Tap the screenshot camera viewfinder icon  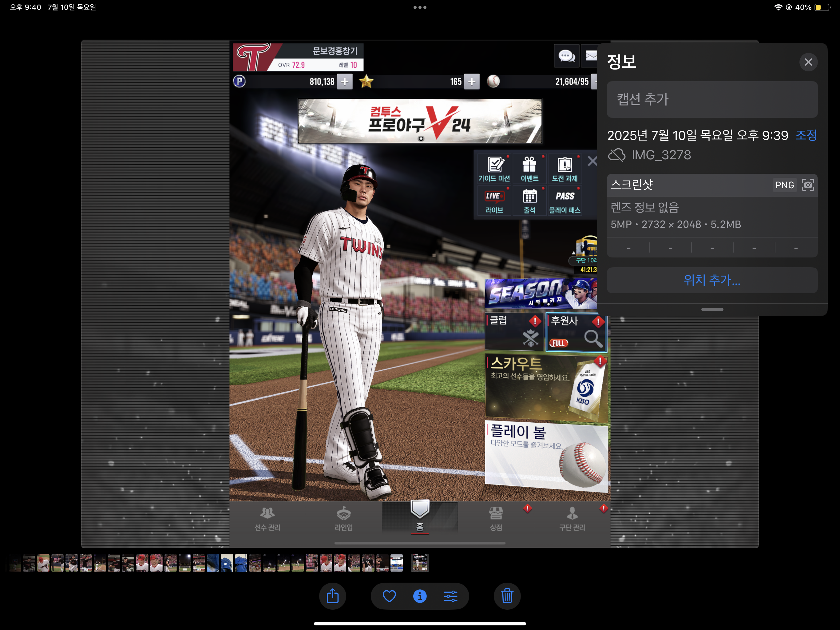point(808,185)
